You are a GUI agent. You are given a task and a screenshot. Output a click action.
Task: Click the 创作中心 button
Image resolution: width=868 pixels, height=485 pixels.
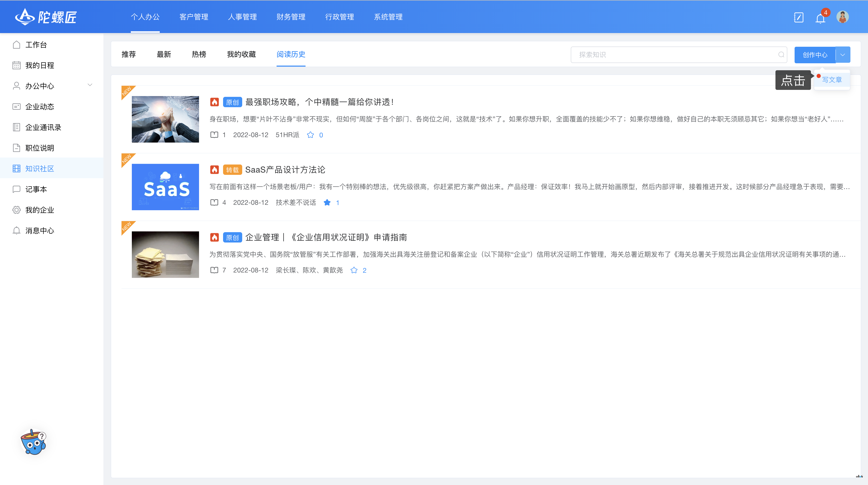[x=815, y=55]
